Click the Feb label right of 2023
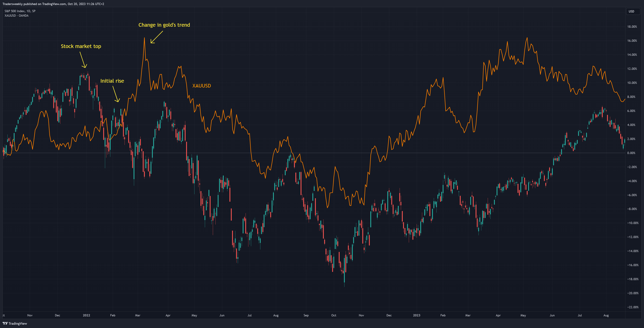644x328 pixels. coord(443,315)
